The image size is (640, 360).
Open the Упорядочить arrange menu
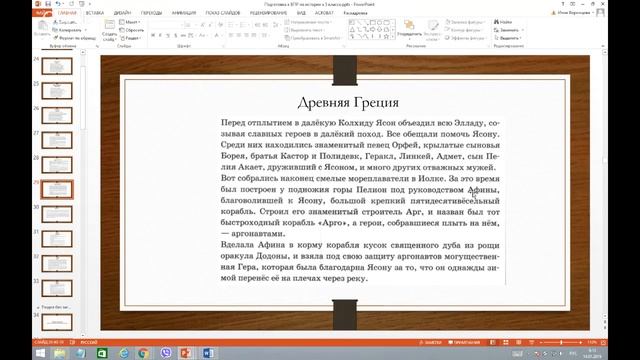click(x=409, y=29)
